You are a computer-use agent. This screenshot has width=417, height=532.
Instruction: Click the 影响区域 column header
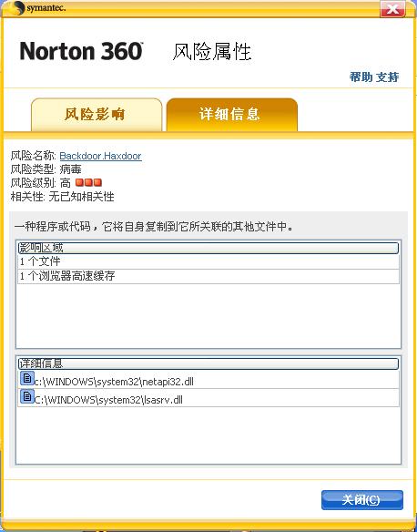pyautogui.click(x=208, y=248)
